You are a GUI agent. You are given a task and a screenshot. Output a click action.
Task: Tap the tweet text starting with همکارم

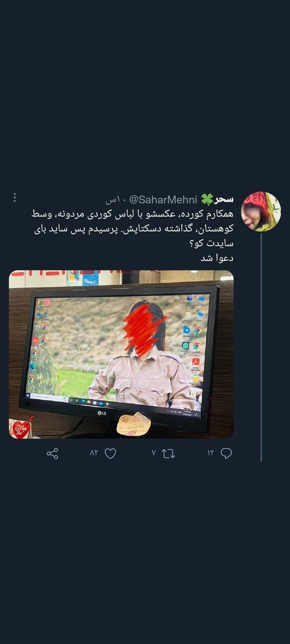[134, 236]
